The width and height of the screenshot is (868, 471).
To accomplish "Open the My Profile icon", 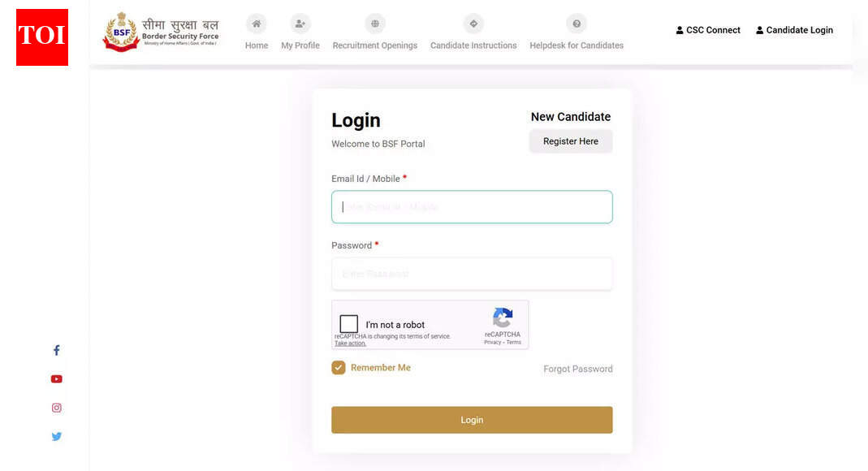I will (x=300, y=24).
